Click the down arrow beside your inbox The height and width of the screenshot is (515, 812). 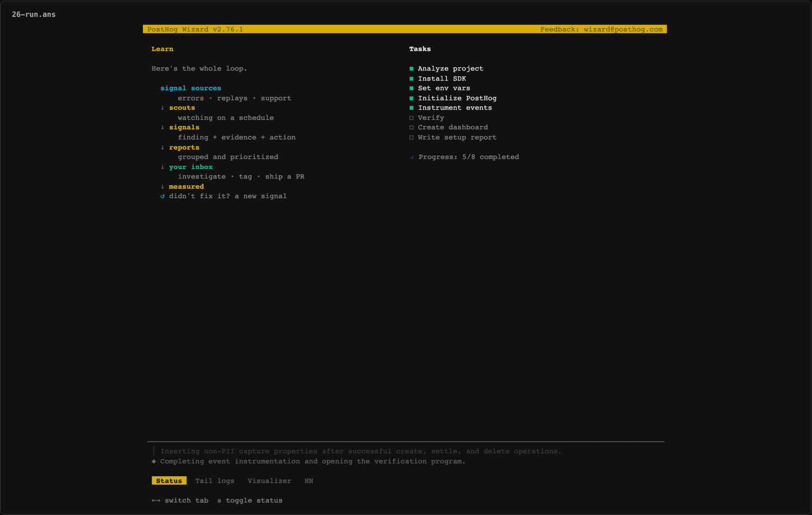(162, 167)
